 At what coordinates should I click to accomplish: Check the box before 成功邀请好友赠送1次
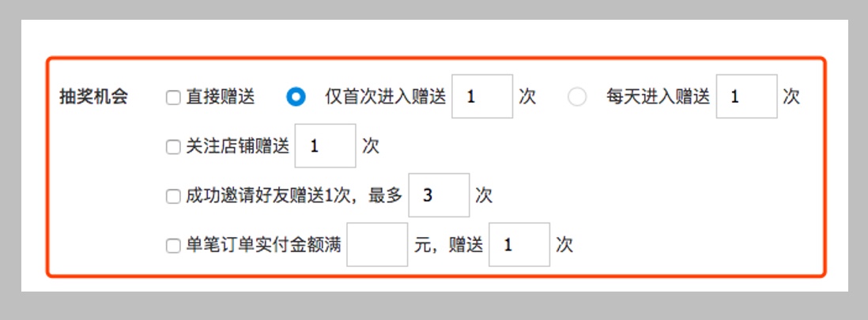173,197
